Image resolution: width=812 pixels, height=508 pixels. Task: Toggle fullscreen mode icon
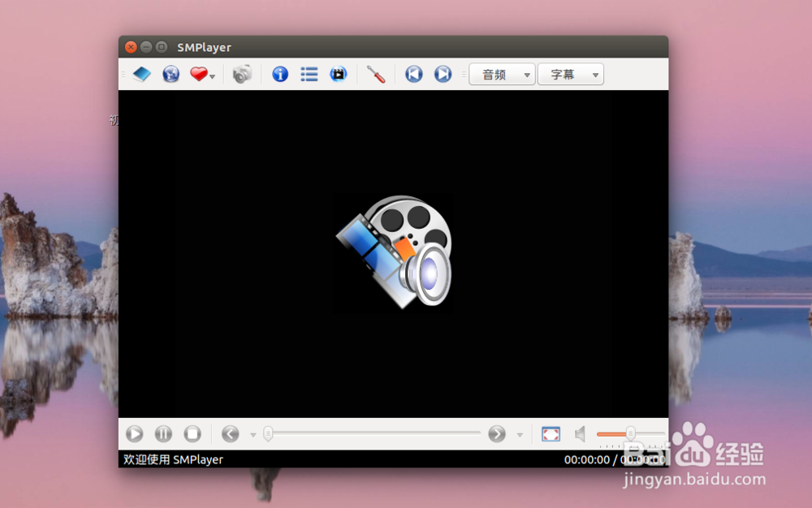551,434
